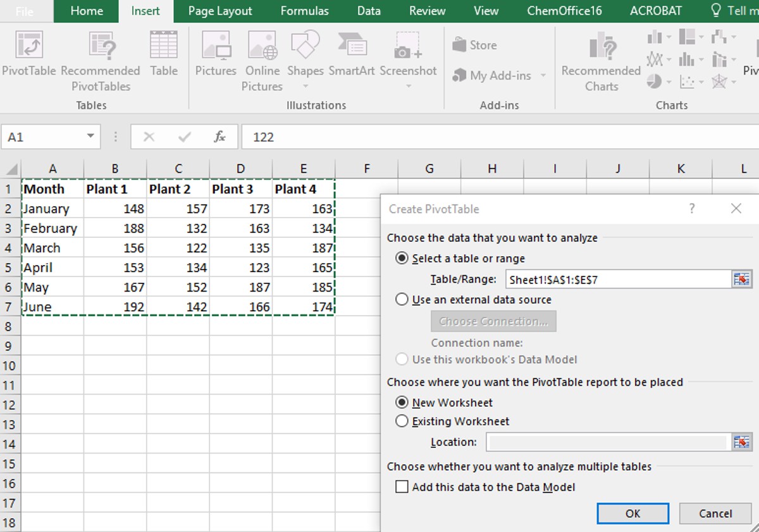The image size is (759, 532).
Task: Click the Location collapse dialog icon
Action: 741,442
